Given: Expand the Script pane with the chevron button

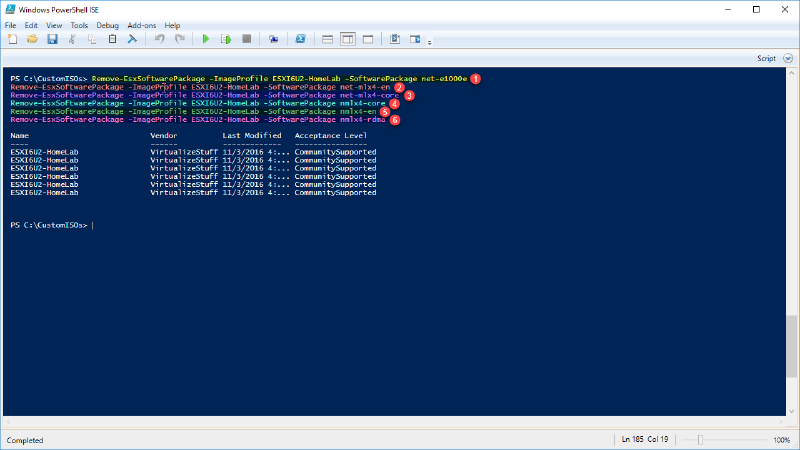Looking at the screenshot, I should pos(788,58).
